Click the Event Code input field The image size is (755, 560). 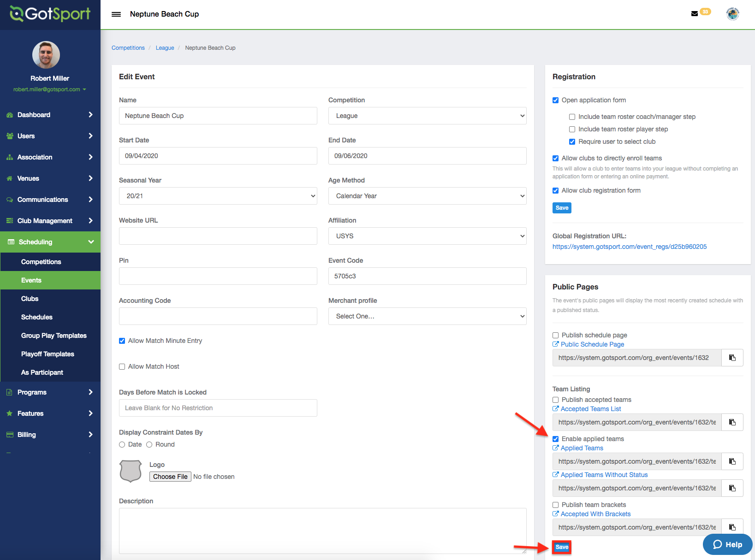click(427, 276)
